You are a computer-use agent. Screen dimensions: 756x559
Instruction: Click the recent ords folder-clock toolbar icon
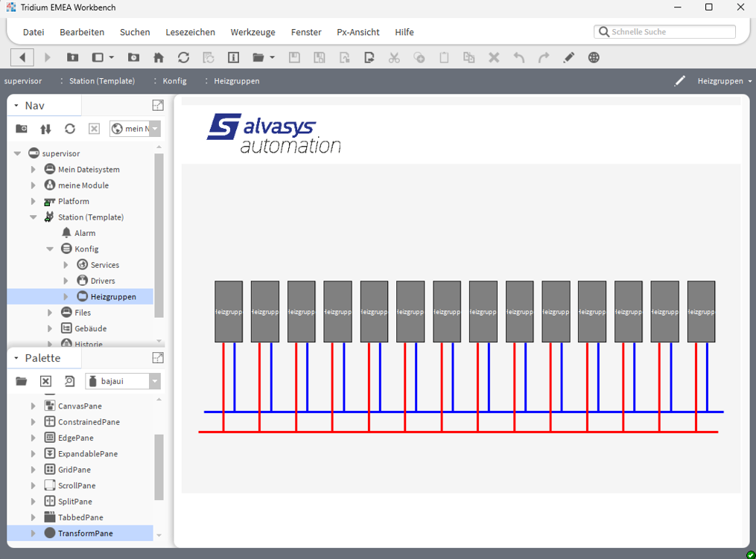pyautogui.click(x=133, y=57)
